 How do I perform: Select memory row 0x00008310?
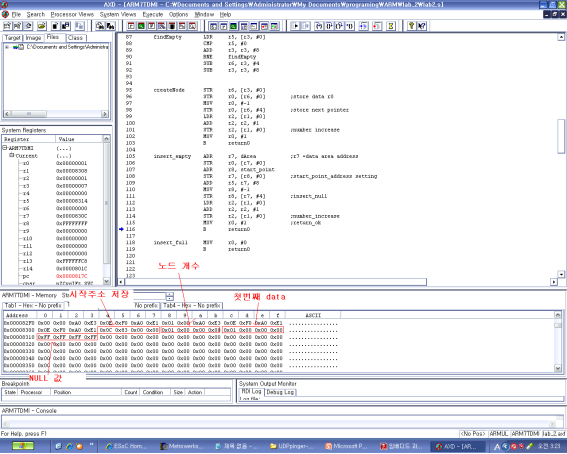[170, 337]
